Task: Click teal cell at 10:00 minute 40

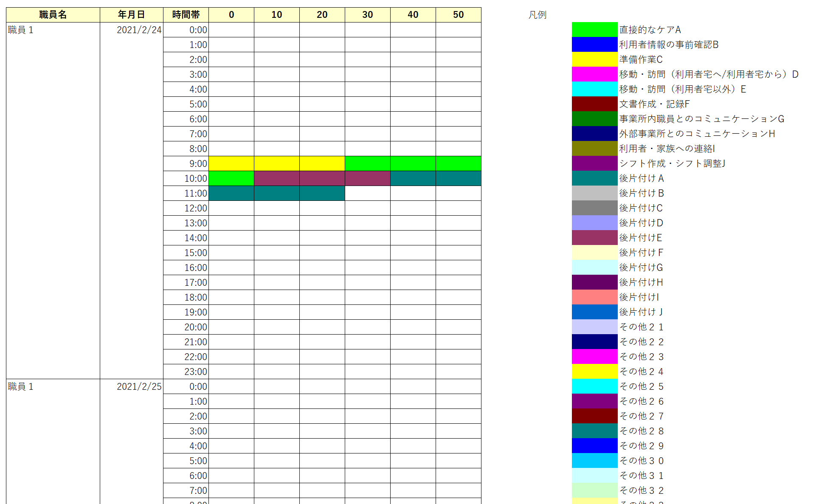Action: tap(413, 178)
